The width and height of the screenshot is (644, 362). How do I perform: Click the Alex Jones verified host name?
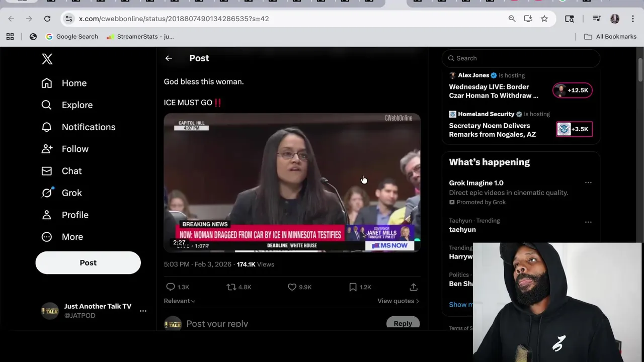coord(473,75)
